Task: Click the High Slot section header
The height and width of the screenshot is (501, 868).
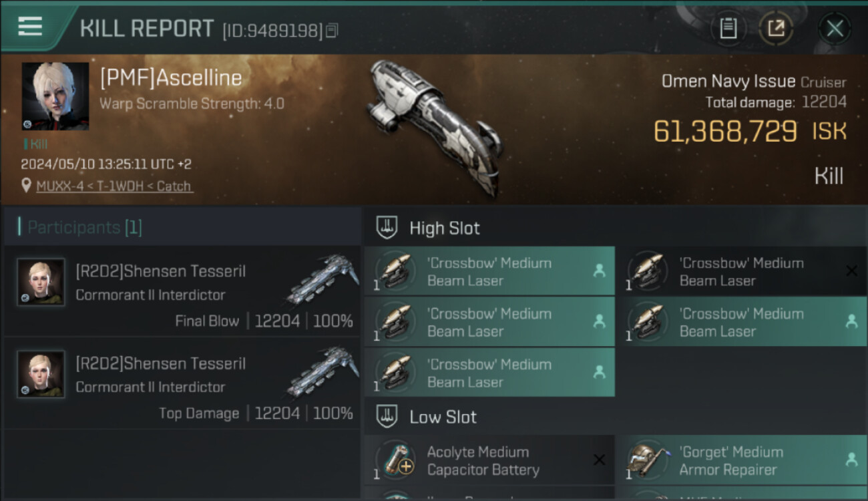Action: pyautogui.click(x=444, y=228)
